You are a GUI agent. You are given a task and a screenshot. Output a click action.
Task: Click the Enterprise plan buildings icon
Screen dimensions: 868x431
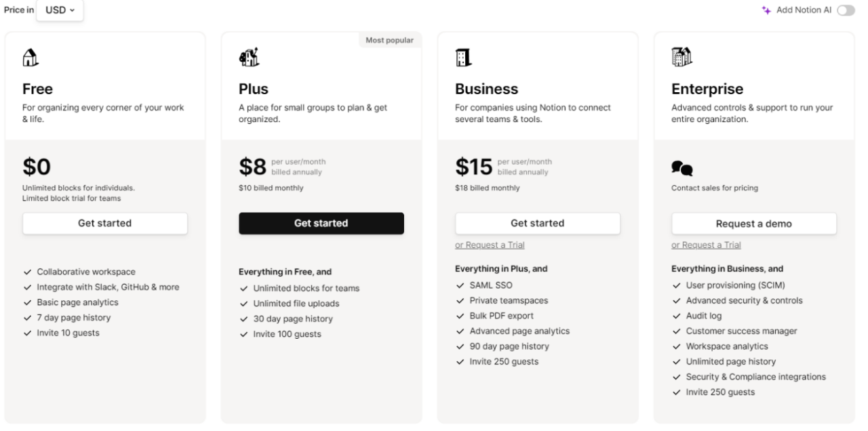679,58
